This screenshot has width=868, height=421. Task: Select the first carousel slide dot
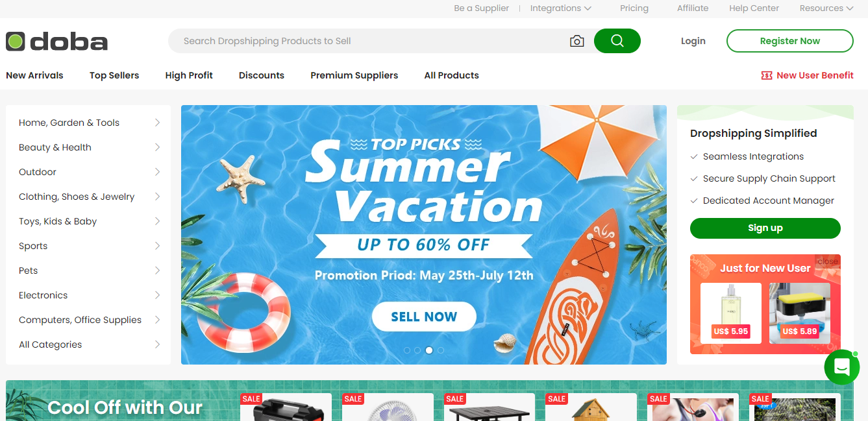[407, 350]
